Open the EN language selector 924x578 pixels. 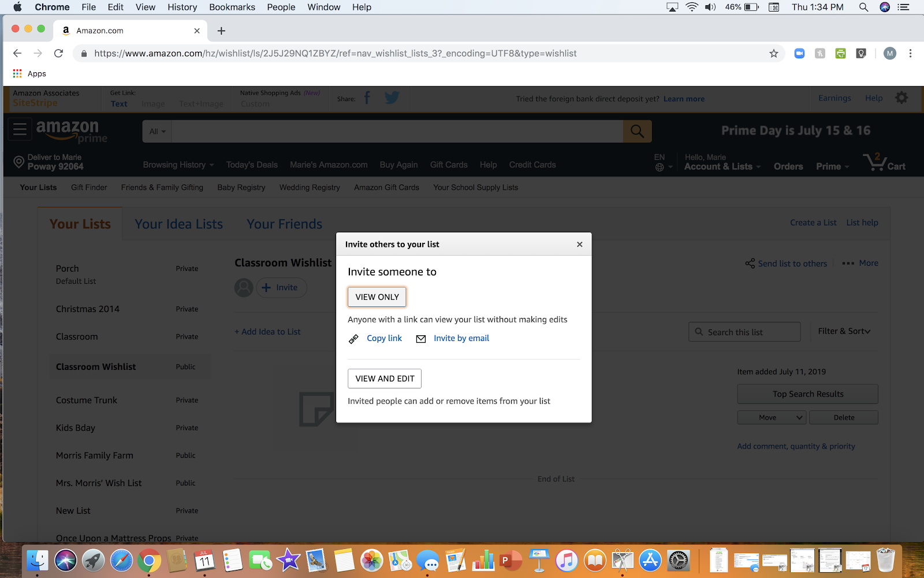point(663,162)
